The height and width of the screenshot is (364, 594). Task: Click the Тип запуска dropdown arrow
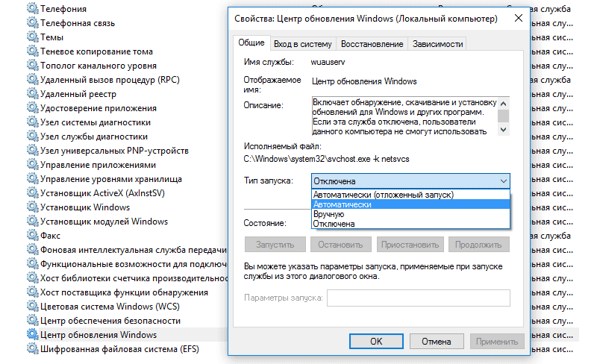coord(504,181)
